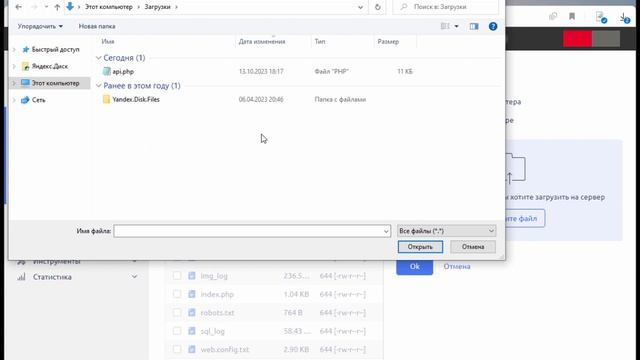Click the search field Поиск в: Загрузки
Screen dimensions: 640x360
coord(445,7)
